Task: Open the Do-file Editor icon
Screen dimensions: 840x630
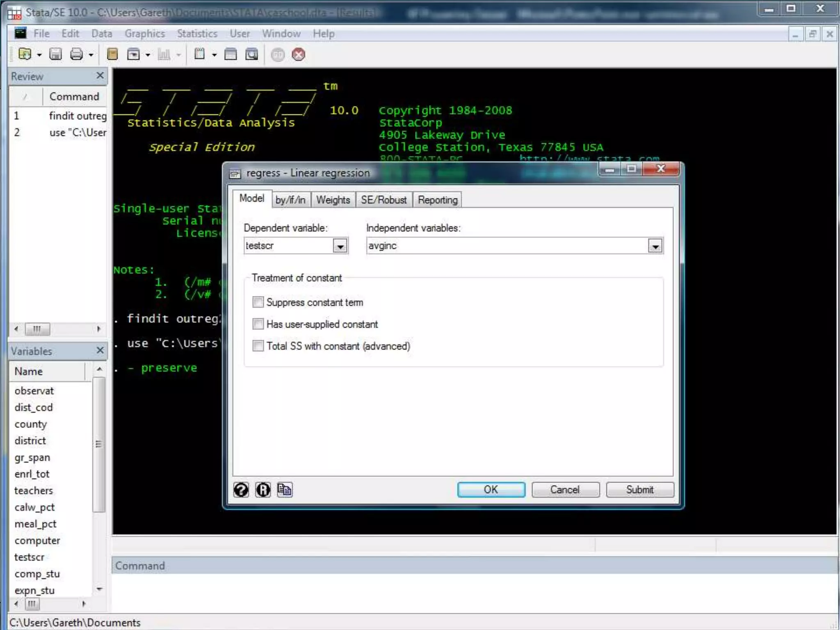Action: tap(200, 54)
